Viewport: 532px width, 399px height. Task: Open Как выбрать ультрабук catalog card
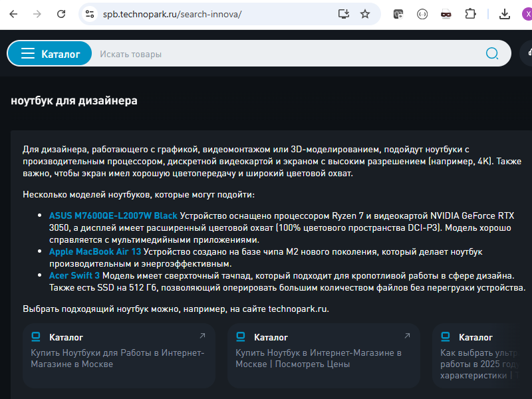(482, 356)
